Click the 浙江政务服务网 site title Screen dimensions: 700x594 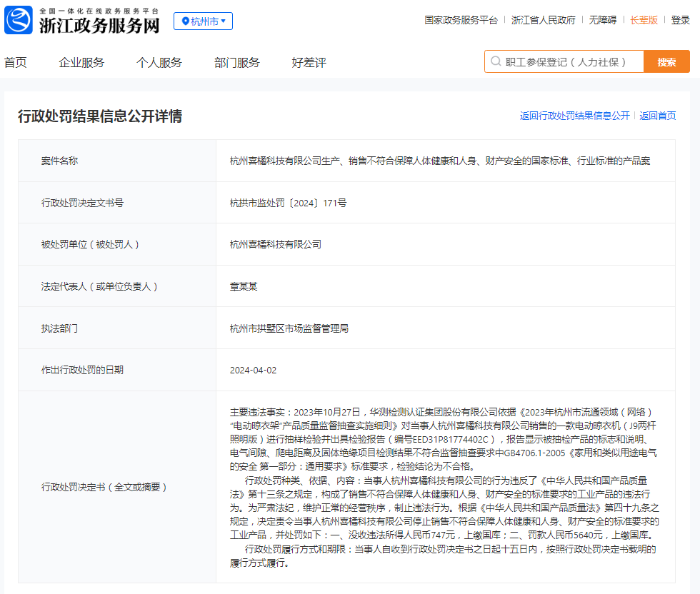click(99, 26)
